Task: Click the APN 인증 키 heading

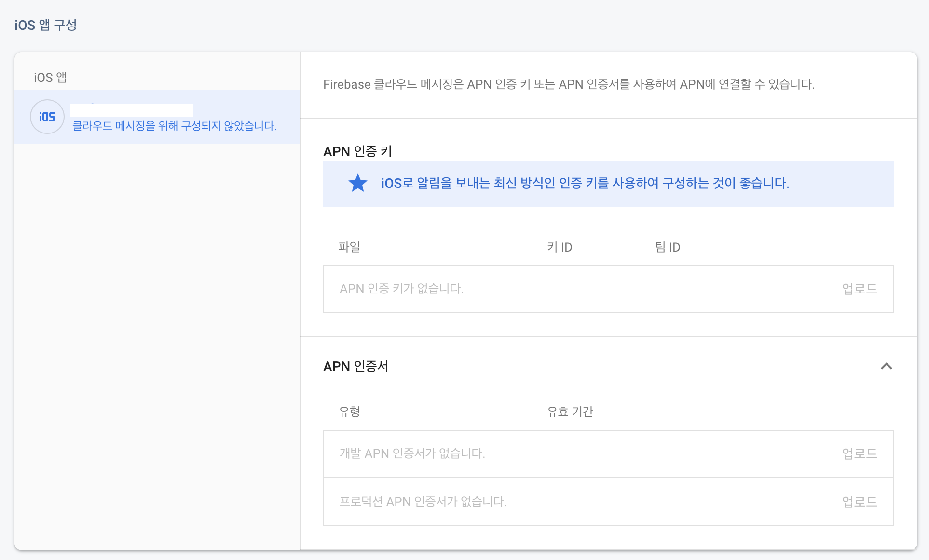Action: pyautogui.click(x=357, y=151)
